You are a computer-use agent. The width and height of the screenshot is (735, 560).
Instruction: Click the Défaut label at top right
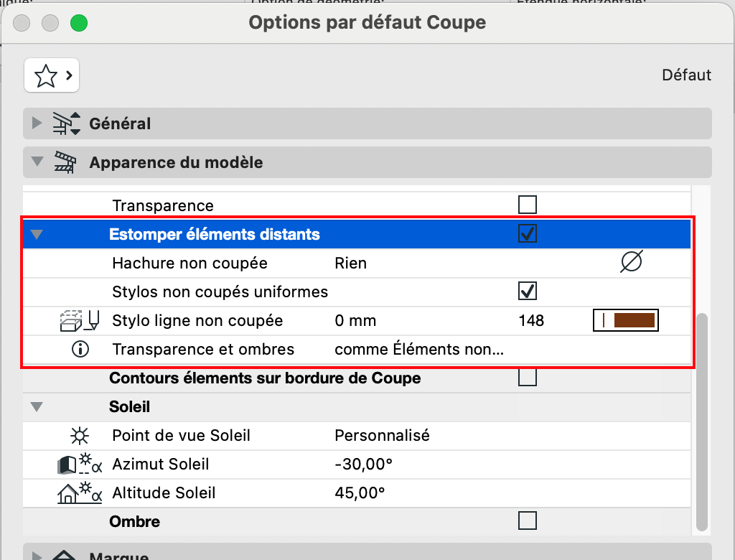coord(686,75)
